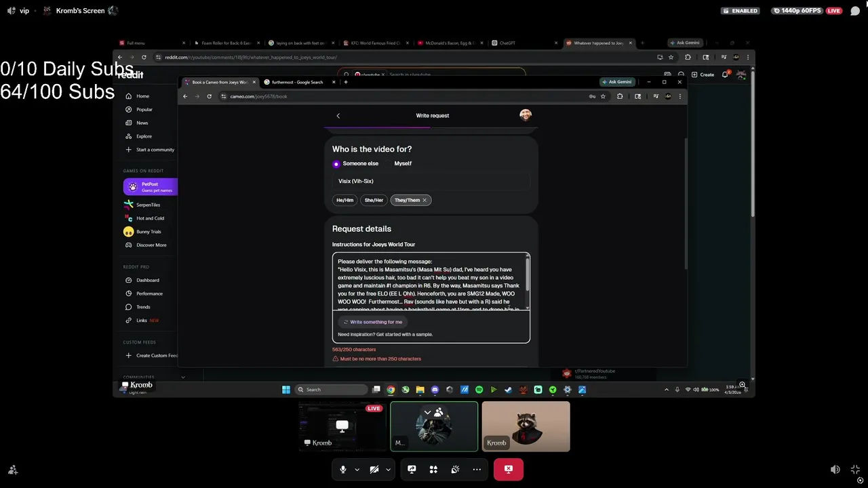Image resolution: width=868 pixels, height=488 pixels.
Task: Open microphone options arrow beside the mic button
Action: pos(357,469)
